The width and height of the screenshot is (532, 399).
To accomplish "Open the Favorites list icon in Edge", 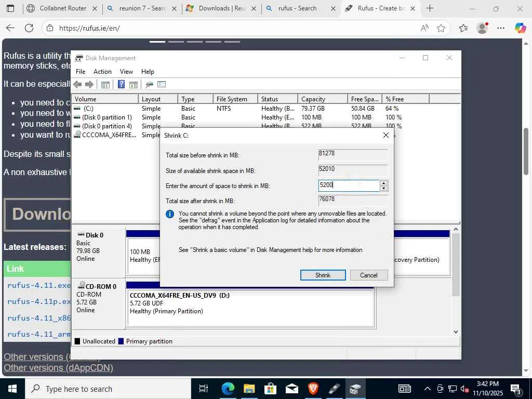I will (x=463, y=28).
